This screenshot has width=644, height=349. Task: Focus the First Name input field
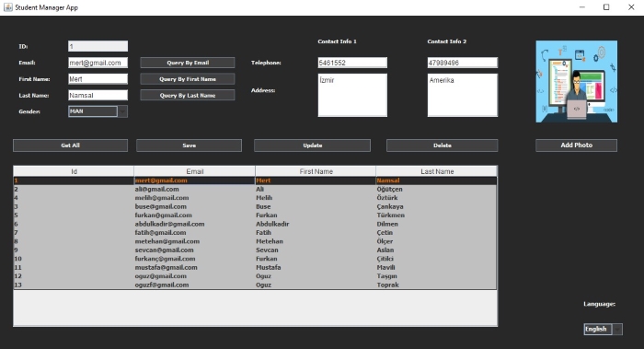pos(98,79)
